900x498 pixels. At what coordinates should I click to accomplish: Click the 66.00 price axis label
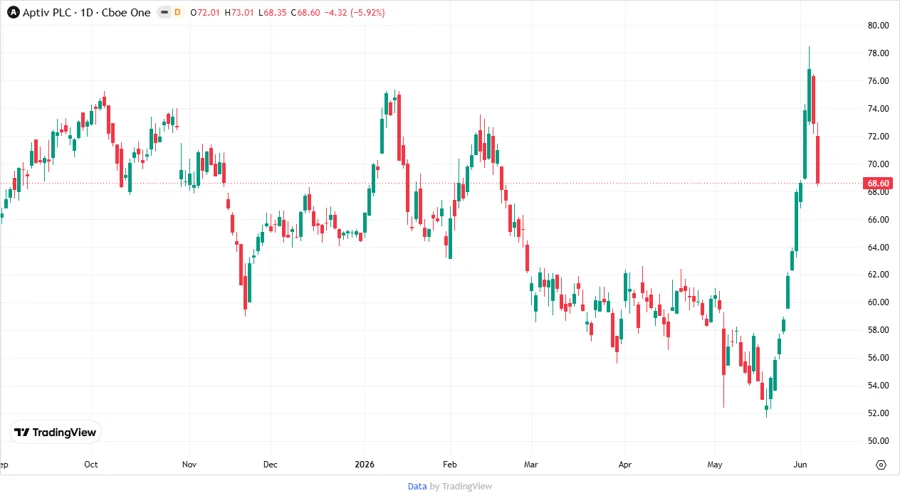878,219
